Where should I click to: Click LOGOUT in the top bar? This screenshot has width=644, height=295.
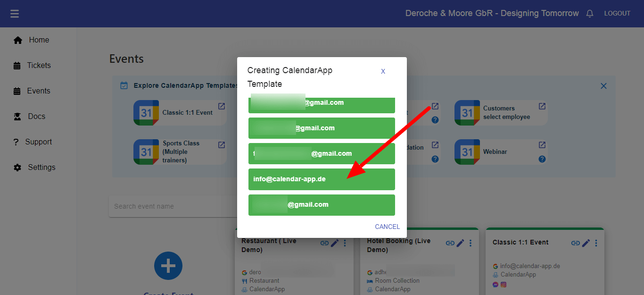point(617,13)
